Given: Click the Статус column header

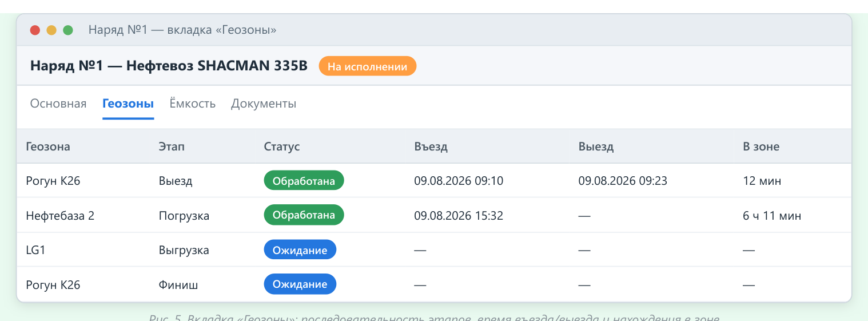Looking at the screenshot, I should (x=282, y=146).
